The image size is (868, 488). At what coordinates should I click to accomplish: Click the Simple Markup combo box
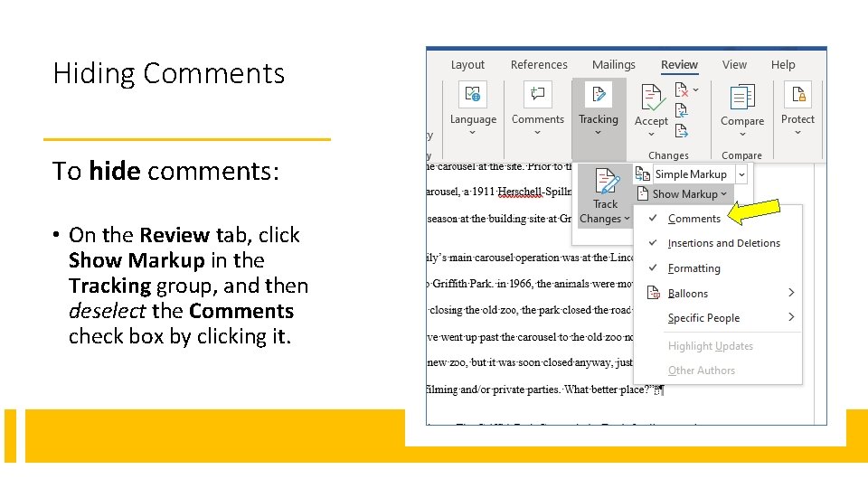[x=700, y=174]
